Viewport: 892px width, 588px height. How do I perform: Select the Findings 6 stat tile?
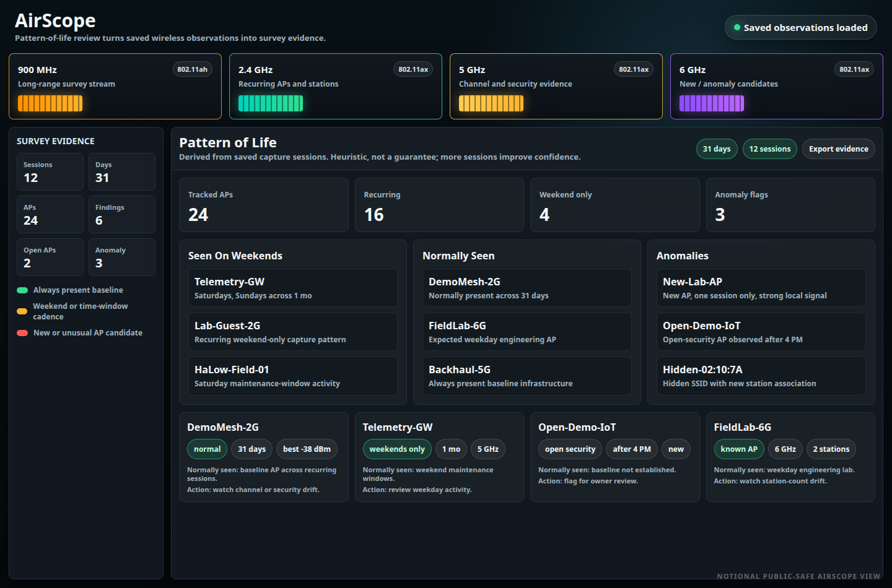pyautogui.click(x=122, y=214)
